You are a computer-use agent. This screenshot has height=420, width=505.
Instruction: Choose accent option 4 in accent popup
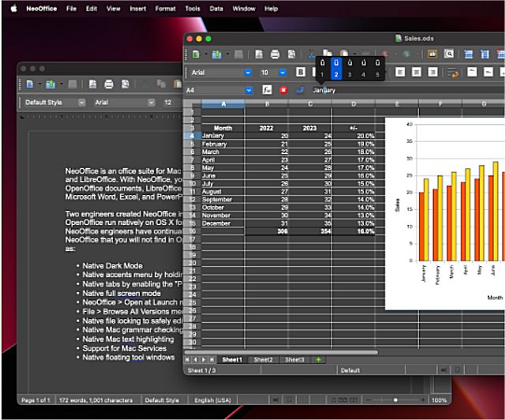click(x=364, y=68)
